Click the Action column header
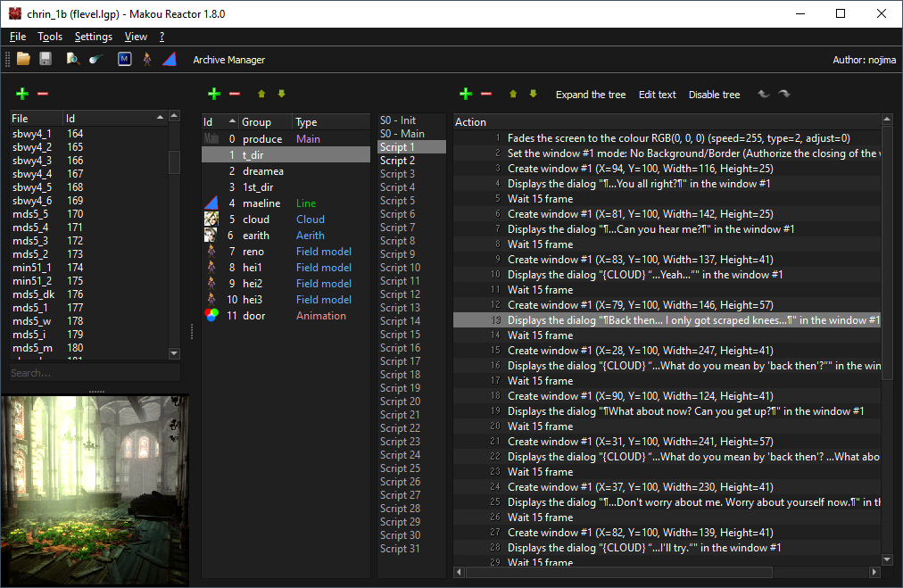The image size is (903, 588). 667,122
